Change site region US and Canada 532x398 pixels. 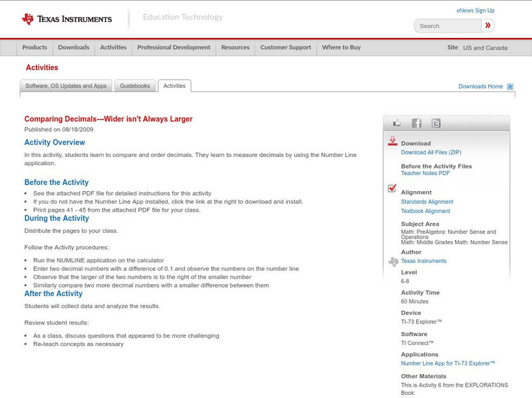pyautogui.click(x=485, y=48)
